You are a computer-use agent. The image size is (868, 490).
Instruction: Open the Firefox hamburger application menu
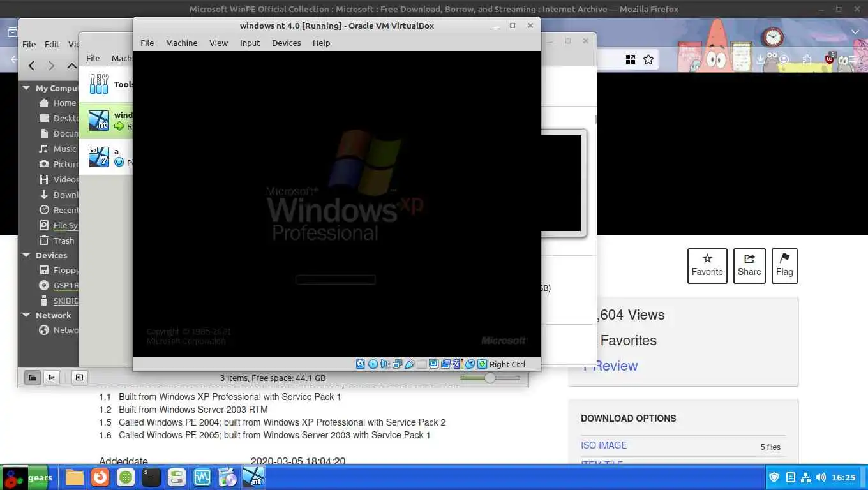[x=853, y=59]
